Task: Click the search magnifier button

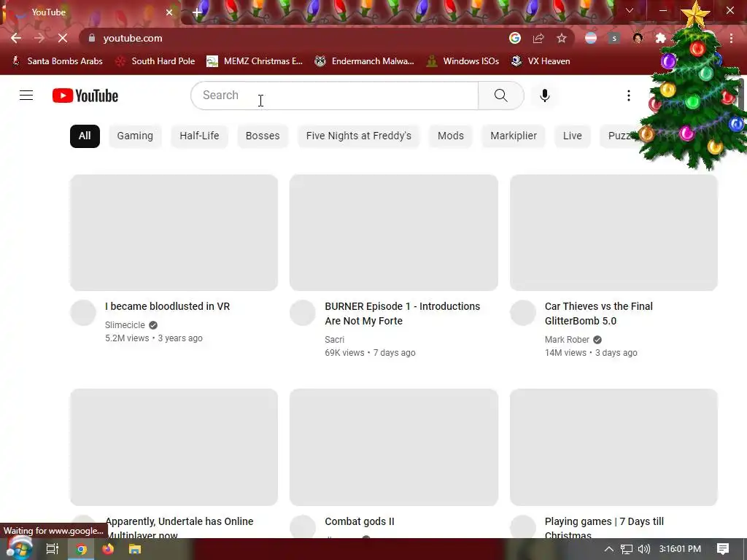Action: coord(500,96)
